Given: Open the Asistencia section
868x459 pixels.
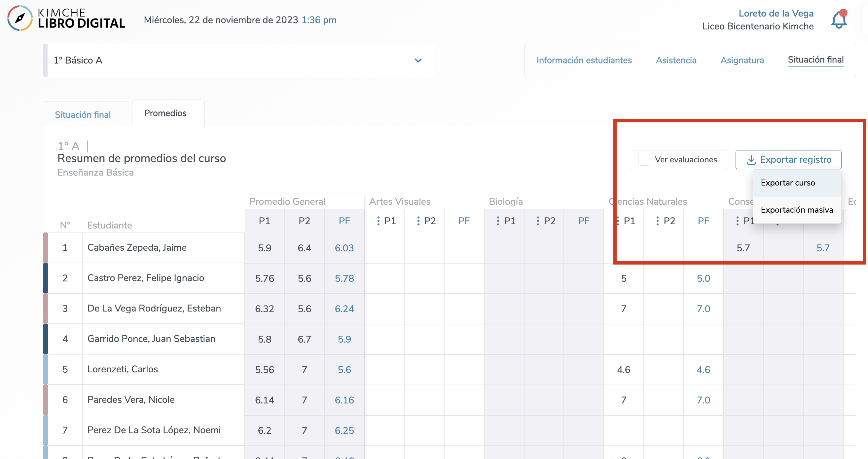Looking at the screenshot, I should (x=675, y=61).
